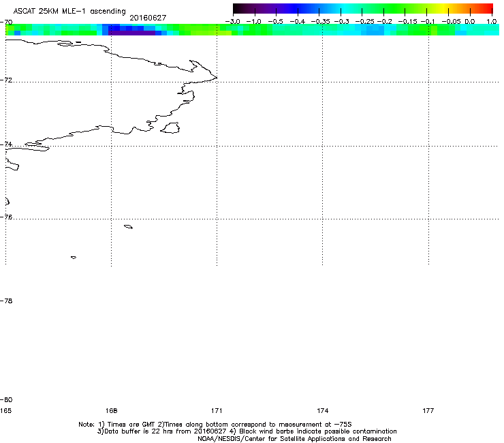Click the color scale label -0.35

321,22
